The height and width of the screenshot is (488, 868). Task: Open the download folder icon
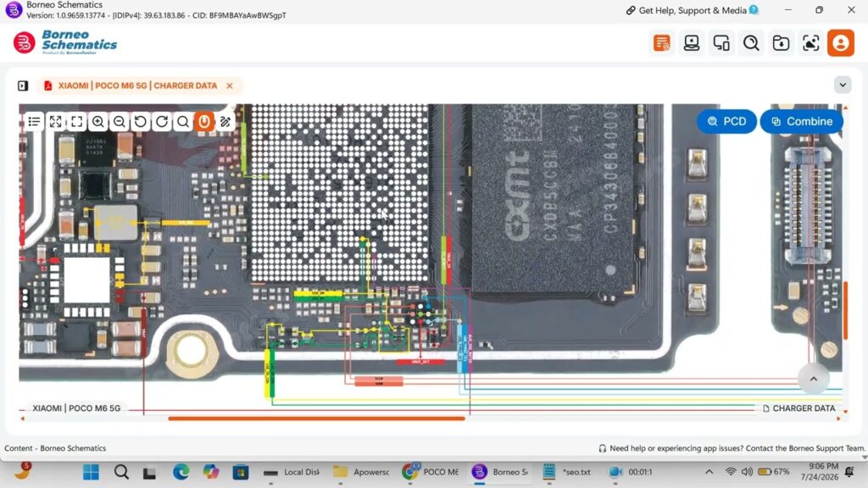tap(781, 43)
